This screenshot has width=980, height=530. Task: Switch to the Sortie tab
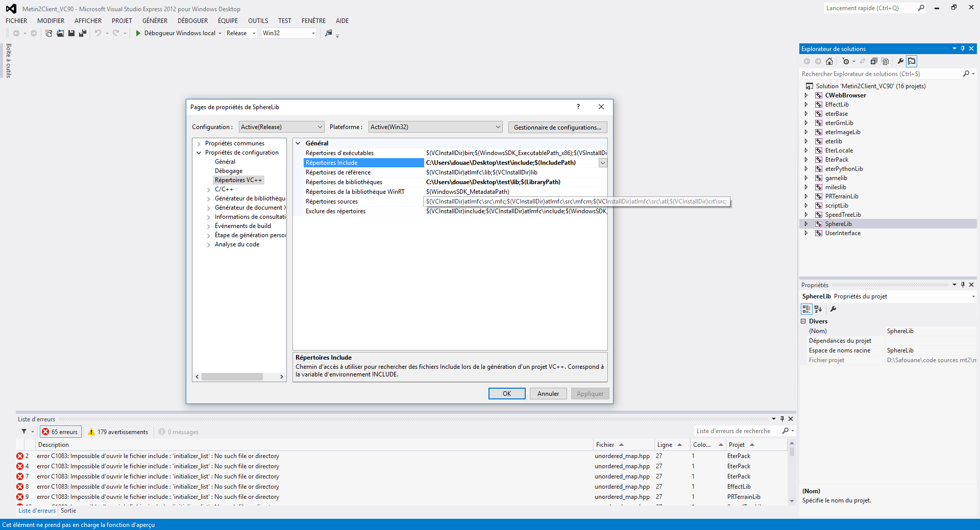coord(68,511)
